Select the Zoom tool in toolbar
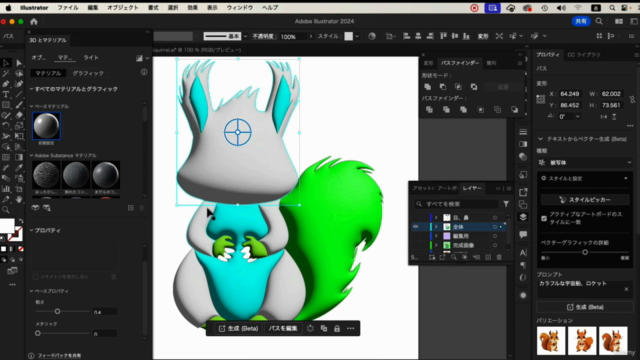Screen dimensions: 640x360 coord(6,210)
